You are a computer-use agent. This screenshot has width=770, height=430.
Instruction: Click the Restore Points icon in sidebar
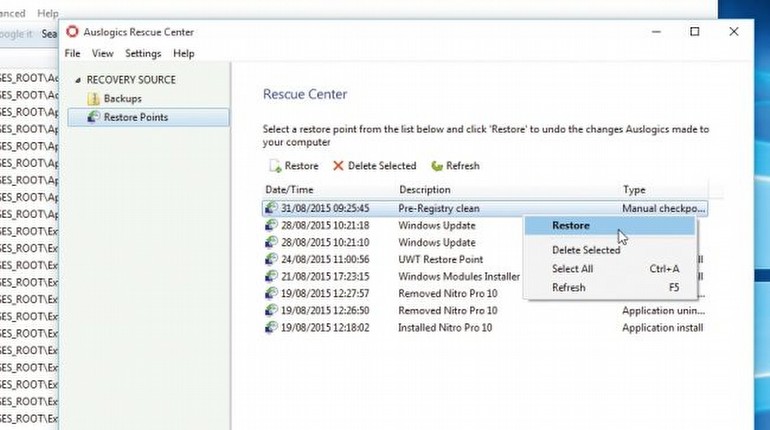(94, 118)
